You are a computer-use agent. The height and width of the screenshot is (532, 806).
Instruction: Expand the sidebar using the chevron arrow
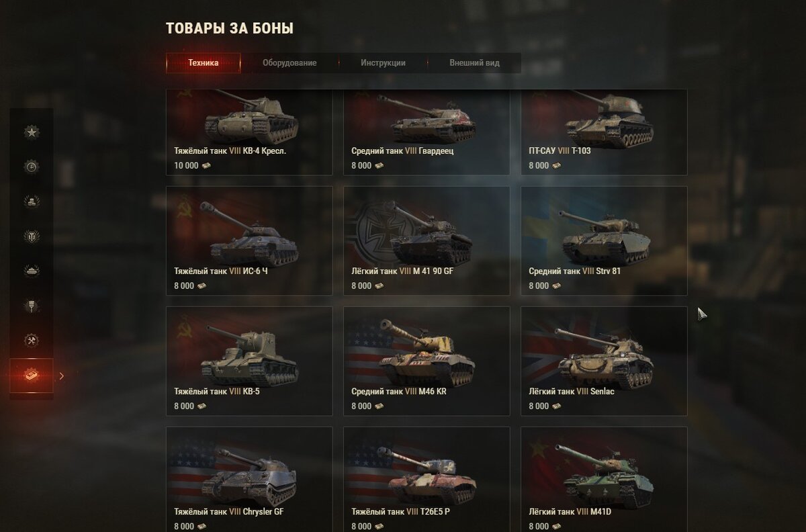click(x=62, y=376)
